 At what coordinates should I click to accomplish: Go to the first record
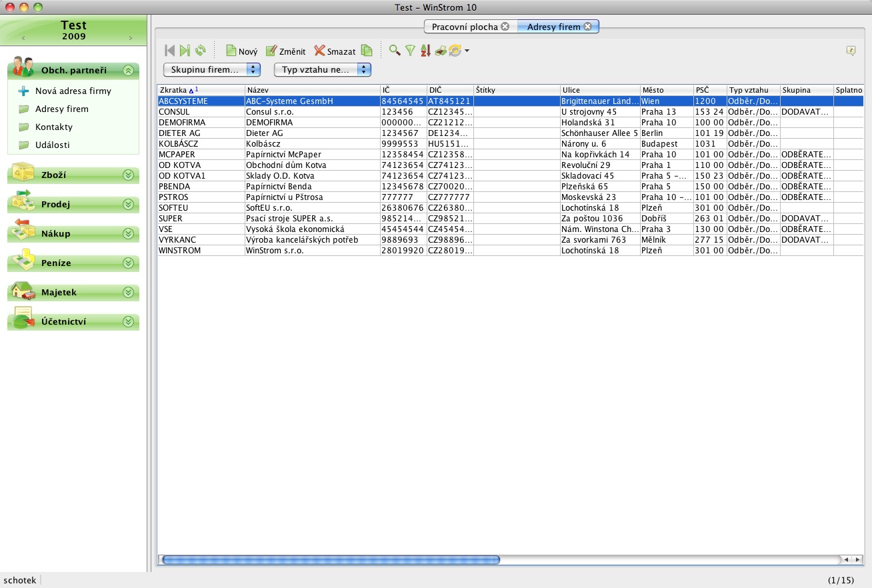click(x=169, y=51)
